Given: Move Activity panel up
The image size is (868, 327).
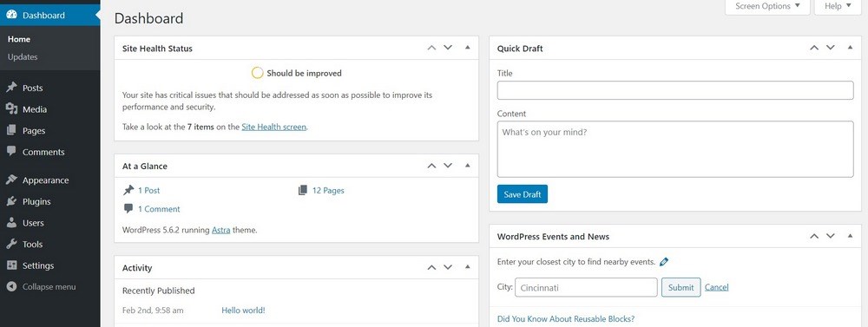Looking at the screenshot, I should tap(431, 267).
